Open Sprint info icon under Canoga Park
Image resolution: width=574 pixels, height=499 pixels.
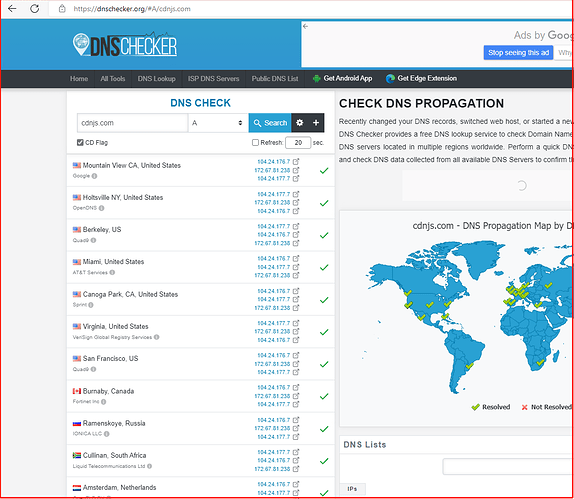pyautogui.click(x=91, y=305)
